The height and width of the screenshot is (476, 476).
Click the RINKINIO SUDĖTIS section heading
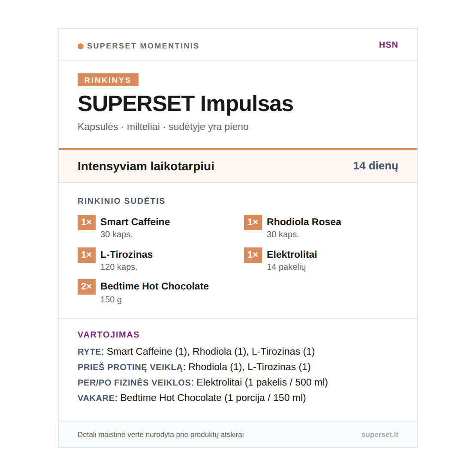(121, 201)
